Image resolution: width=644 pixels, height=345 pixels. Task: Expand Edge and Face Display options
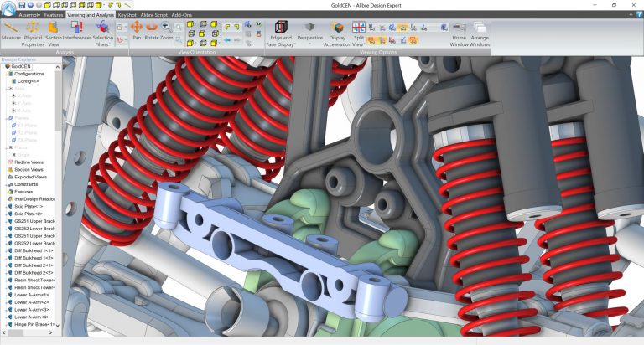(281, 32)
